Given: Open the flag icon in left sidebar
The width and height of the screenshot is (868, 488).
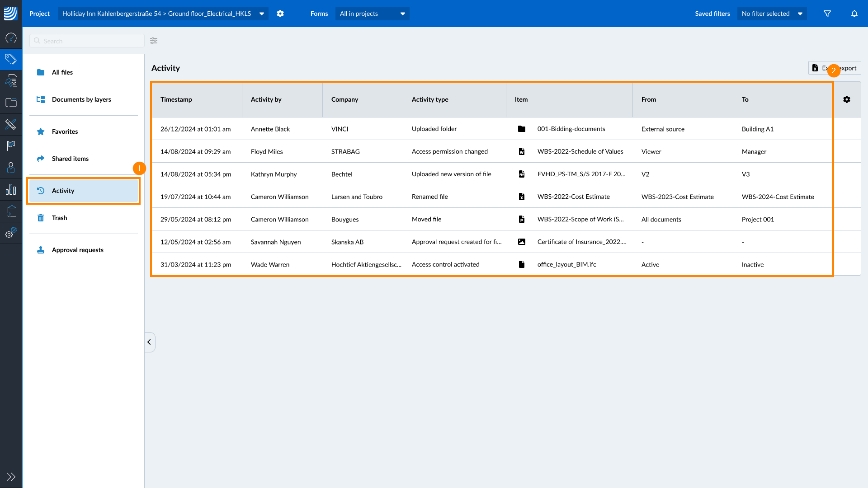Looking at the screenshot, I should pyautogui.click(x=11, y=145).
